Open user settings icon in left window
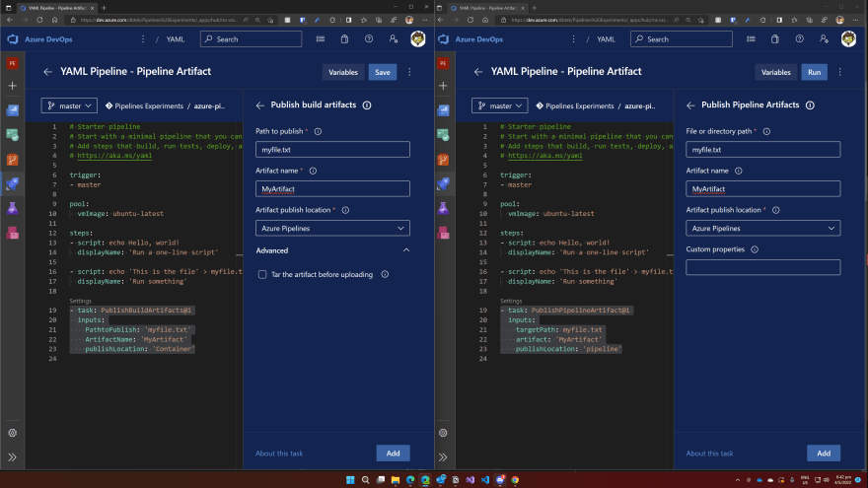868x488 pixels. (393, 39)
